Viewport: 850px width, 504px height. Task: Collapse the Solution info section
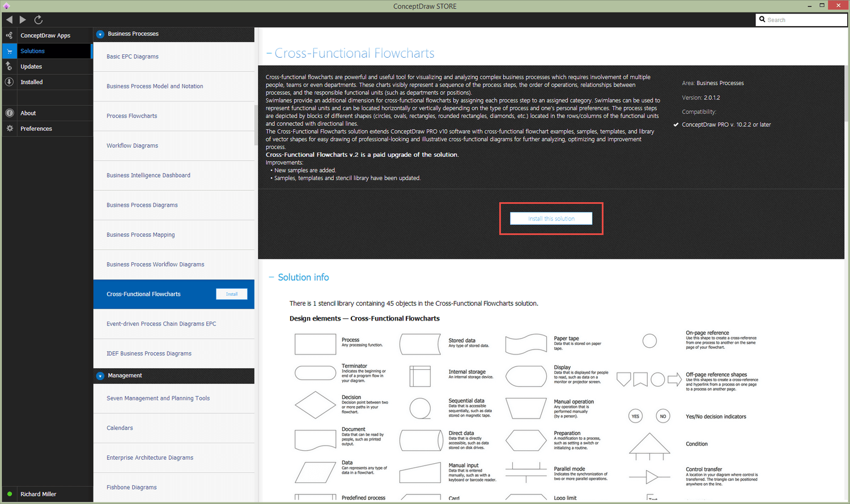pyautogui.click(x=271, y=277)
